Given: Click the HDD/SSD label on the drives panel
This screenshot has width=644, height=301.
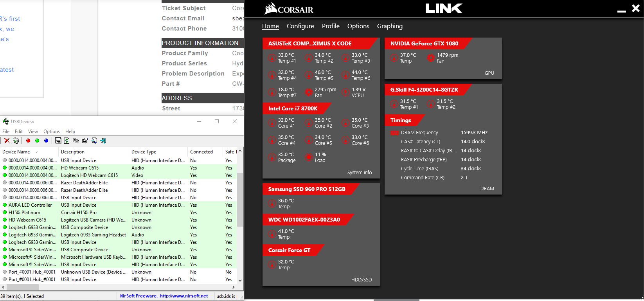Looking at the screenshot, I should (362, 280).
